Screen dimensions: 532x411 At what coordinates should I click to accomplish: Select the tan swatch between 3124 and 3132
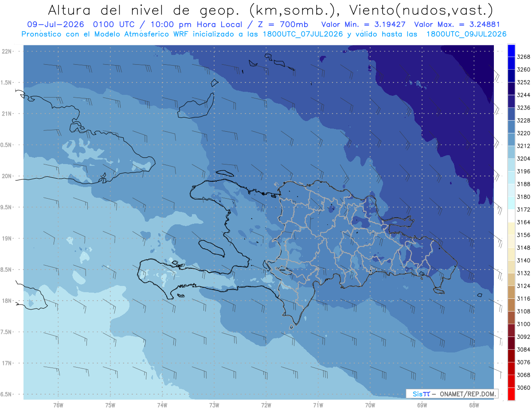pyautogui.click(x=511, y=279)
